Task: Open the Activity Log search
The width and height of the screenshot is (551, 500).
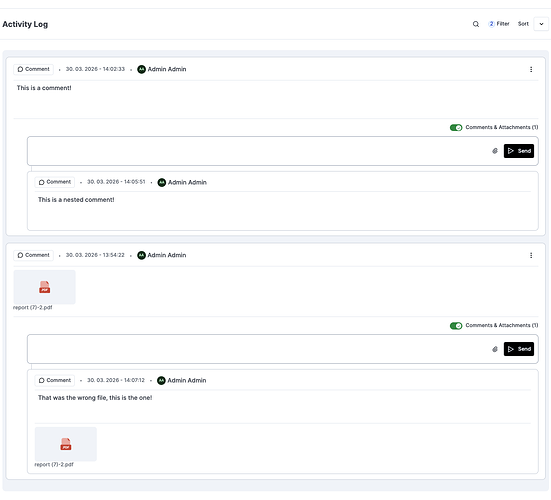Action: [x=475, y=24]
